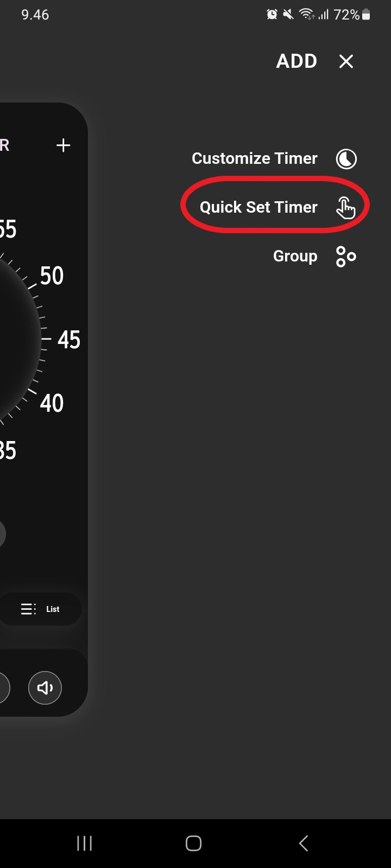Tap the plus icon on timer card

point(64,145)
